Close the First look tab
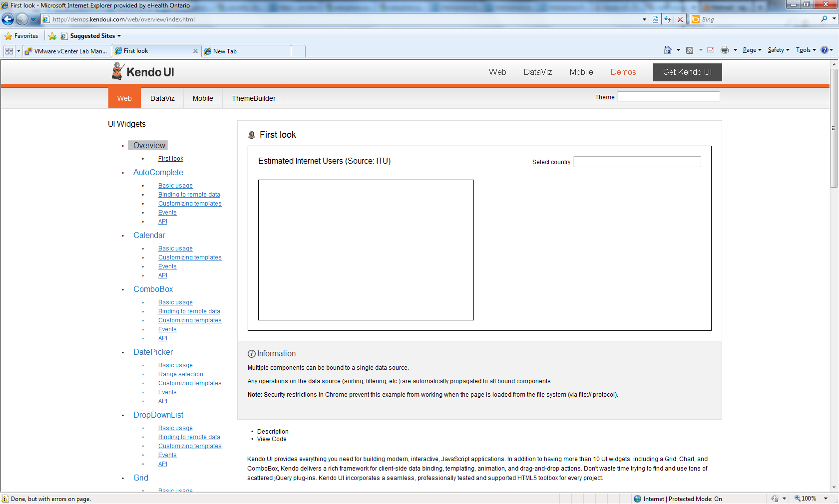 click(x=195, y=51)
